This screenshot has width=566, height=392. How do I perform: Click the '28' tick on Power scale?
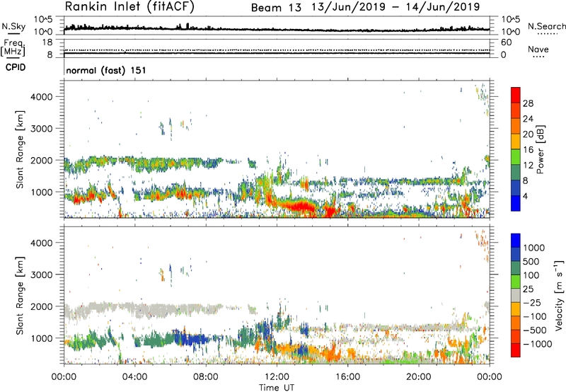pos(528,103)
